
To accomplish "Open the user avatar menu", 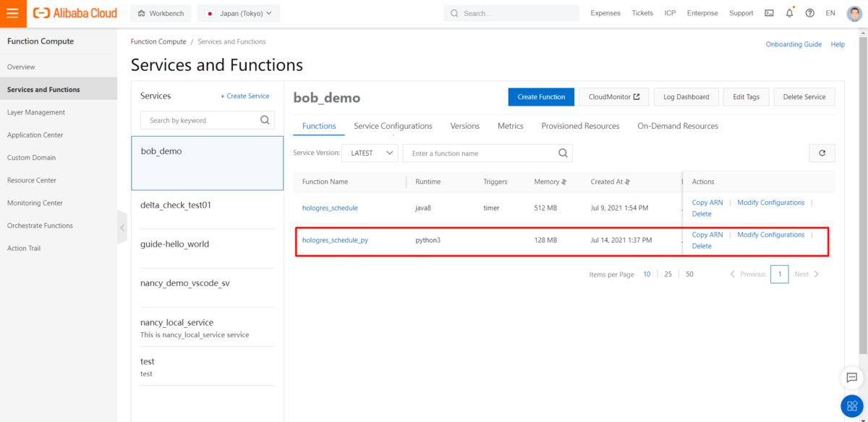I will click(x=854, y=13).
